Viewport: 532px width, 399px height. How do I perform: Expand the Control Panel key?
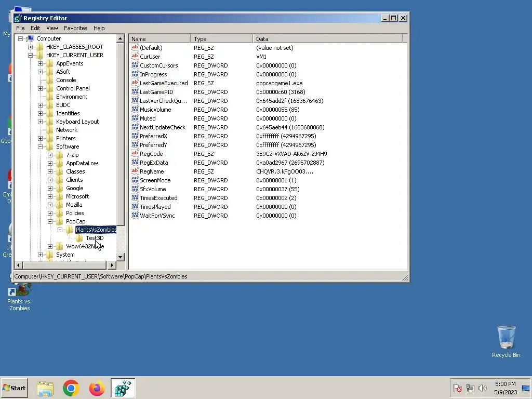point(40,88)
